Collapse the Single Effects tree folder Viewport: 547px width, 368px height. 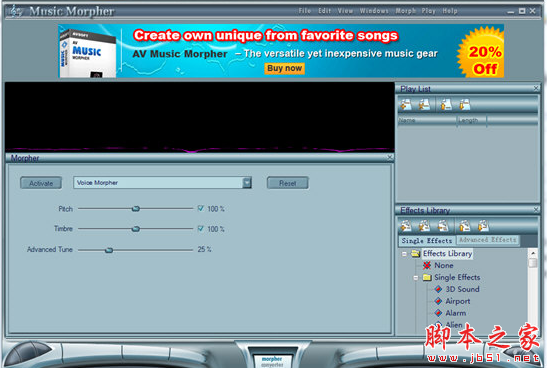416,278
